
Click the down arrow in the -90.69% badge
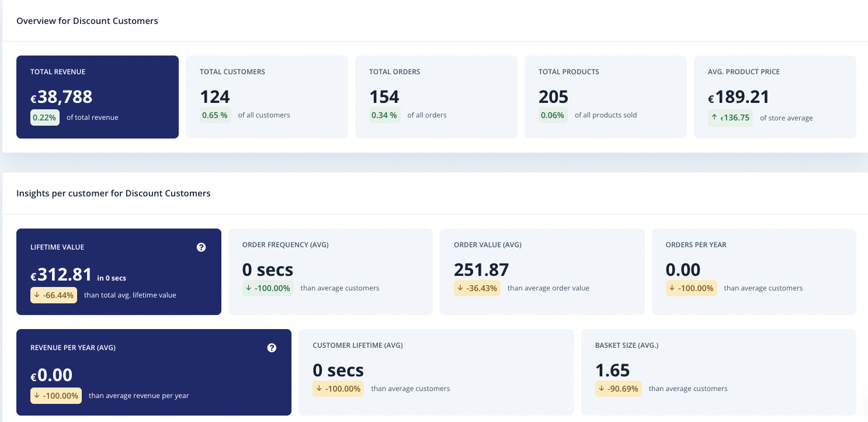click(602, 389)
